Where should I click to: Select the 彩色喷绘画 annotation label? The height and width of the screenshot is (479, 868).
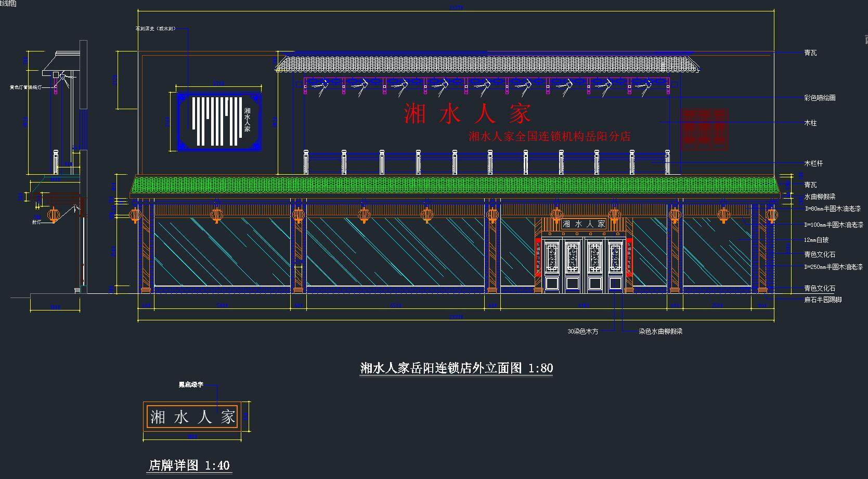coord(820,98)
